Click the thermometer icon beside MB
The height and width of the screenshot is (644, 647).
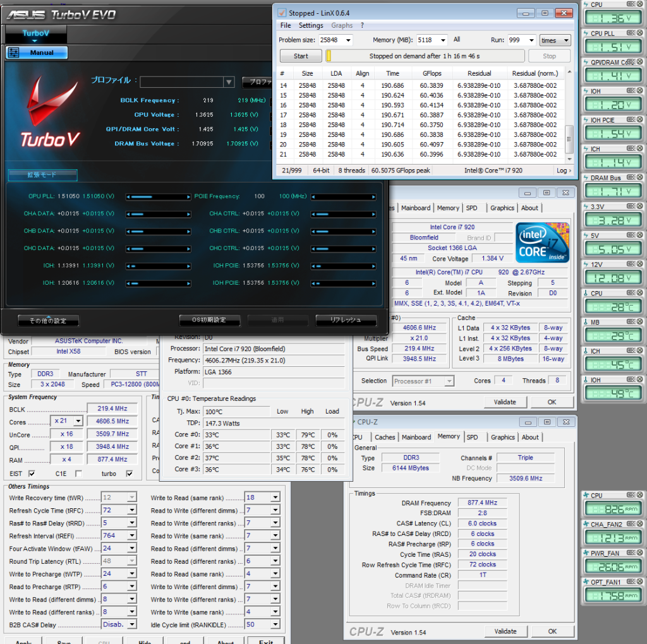[x=586, y=321]
